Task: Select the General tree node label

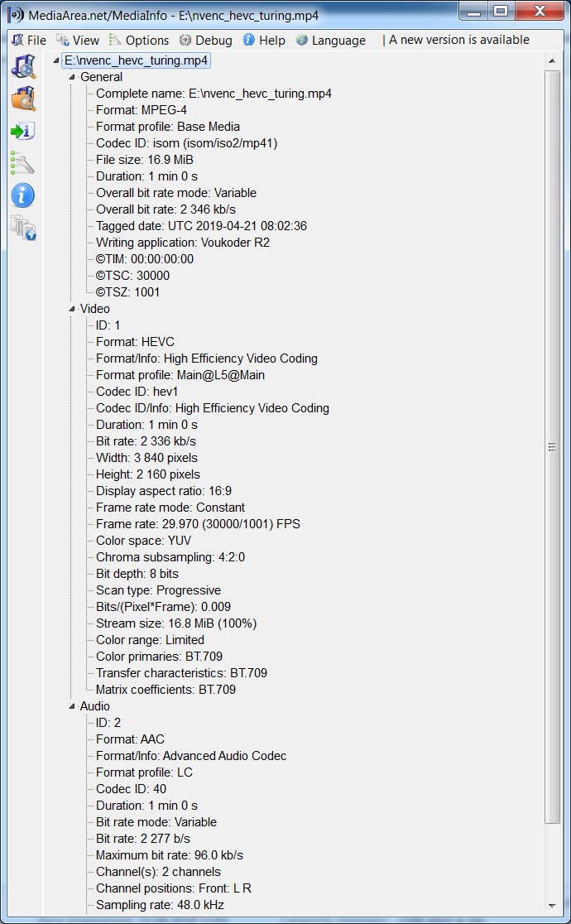Action: point(101,77)
